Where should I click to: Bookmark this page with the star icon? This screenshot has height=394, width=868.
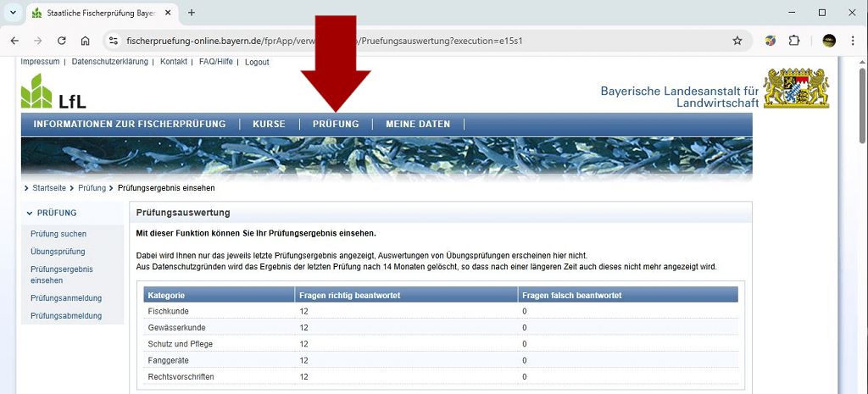[x=737, y=41]
